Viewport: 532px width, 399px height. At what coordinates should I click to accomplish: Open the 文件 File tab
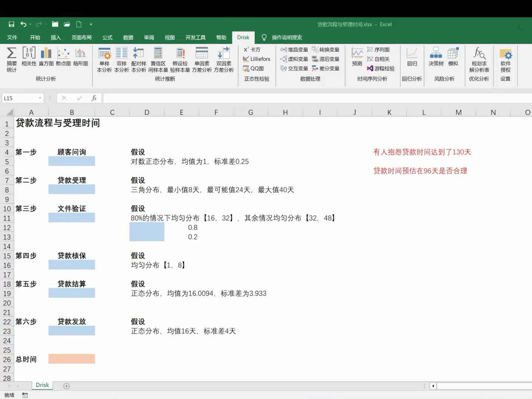point(12,37)
